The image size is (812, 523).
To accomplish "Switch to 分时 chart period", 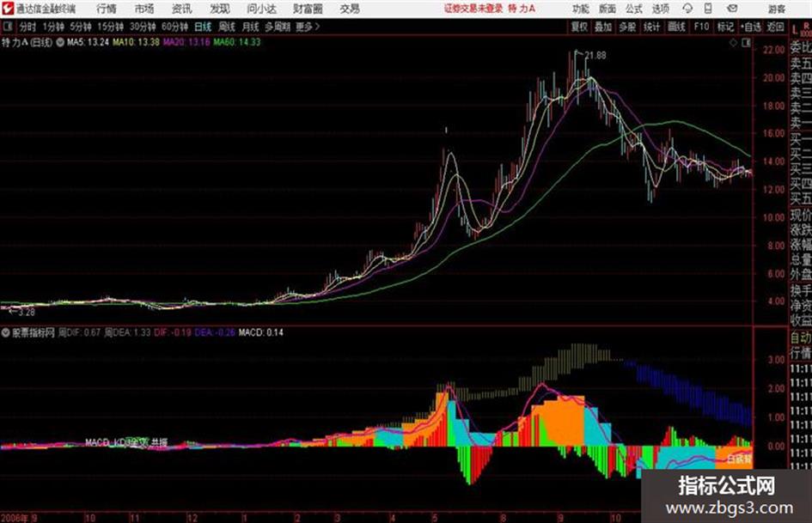I will coord(27,27).
